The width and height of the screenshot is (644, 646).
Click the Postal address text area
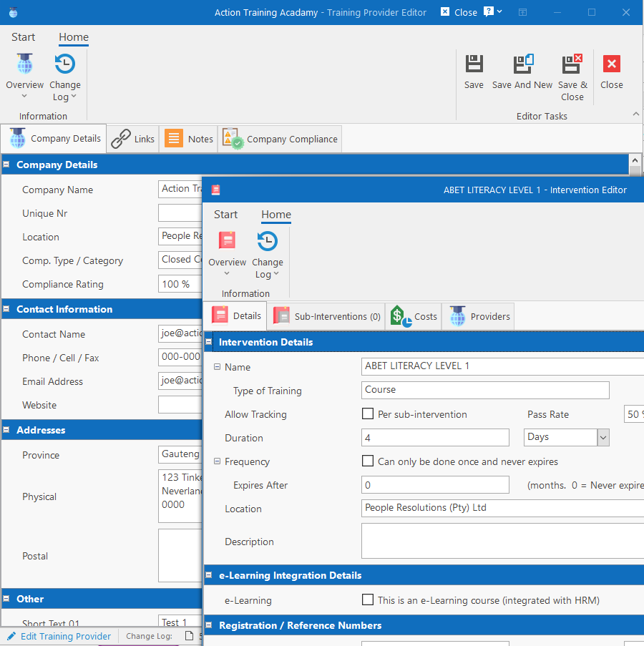click(x=180, y=555)
